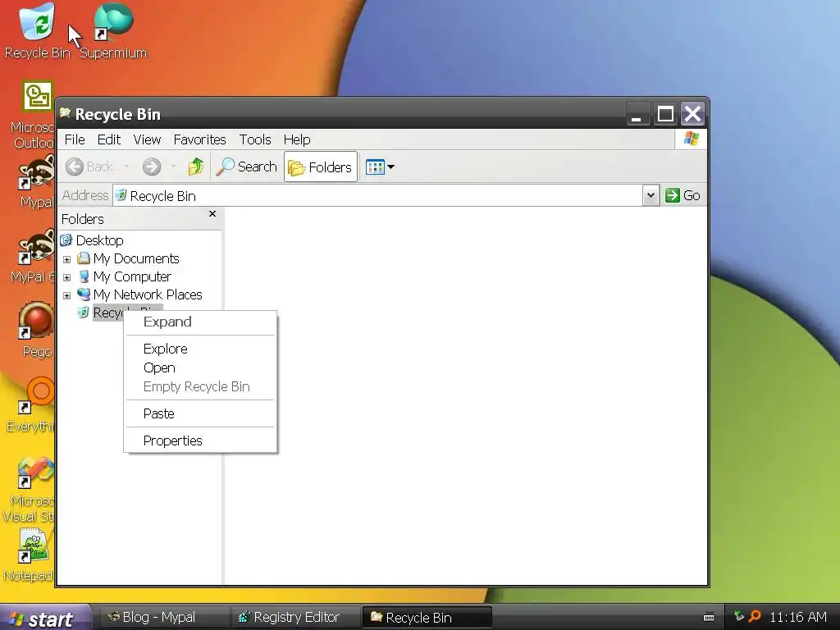
Task: Expand the My Computer tree node
Action: tap(67, 277)
